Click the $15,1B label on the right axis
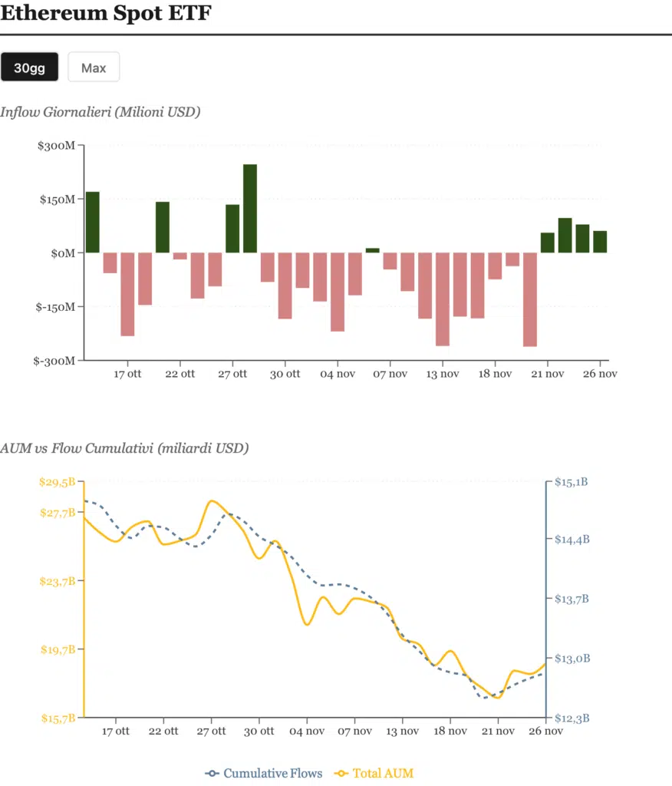672x786 pixels. [572, 482]
